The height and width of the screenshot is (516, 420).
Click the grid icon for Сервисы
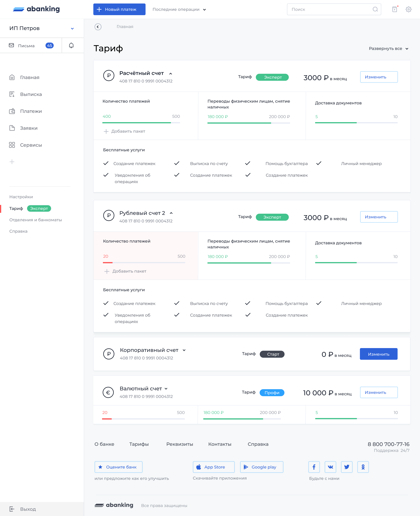12,145
